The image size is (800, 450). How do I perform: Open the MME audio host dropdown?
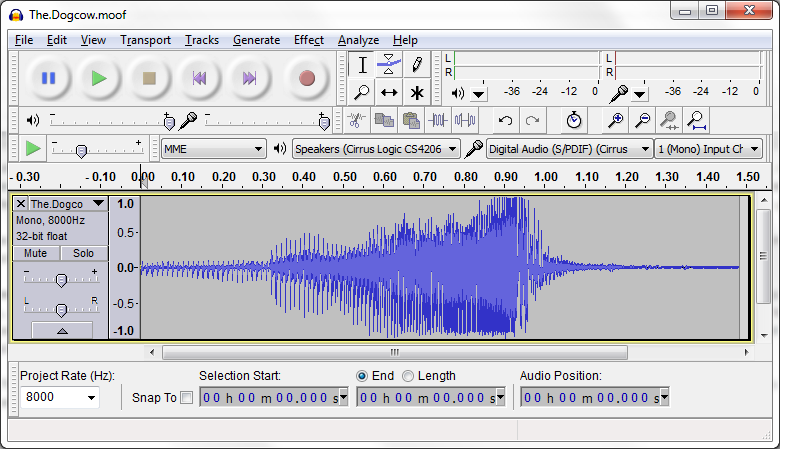(x=214, y=149)
